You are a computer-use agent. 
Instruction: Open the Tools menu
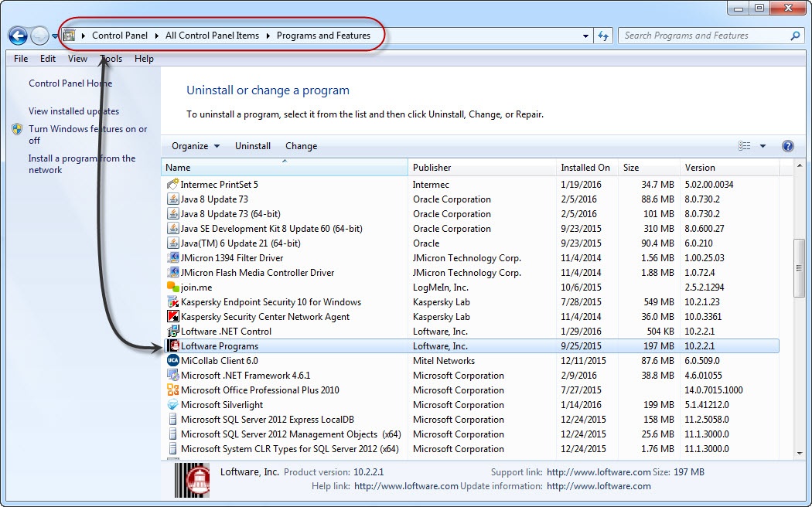point(111,59)
